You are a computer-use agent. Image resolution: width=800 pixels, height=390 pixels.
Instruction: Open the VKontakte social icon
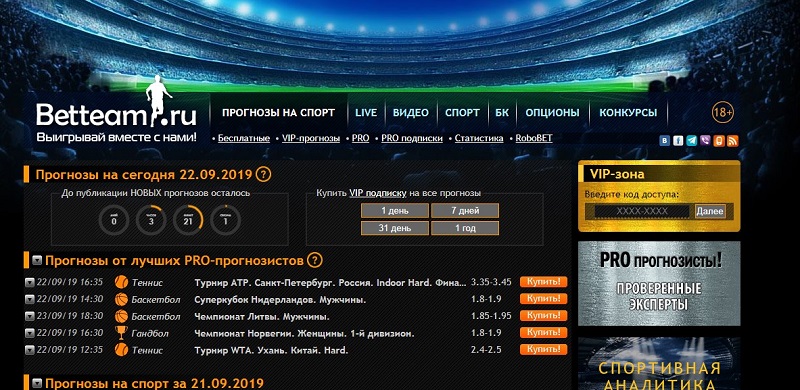[x=664, y=141]
